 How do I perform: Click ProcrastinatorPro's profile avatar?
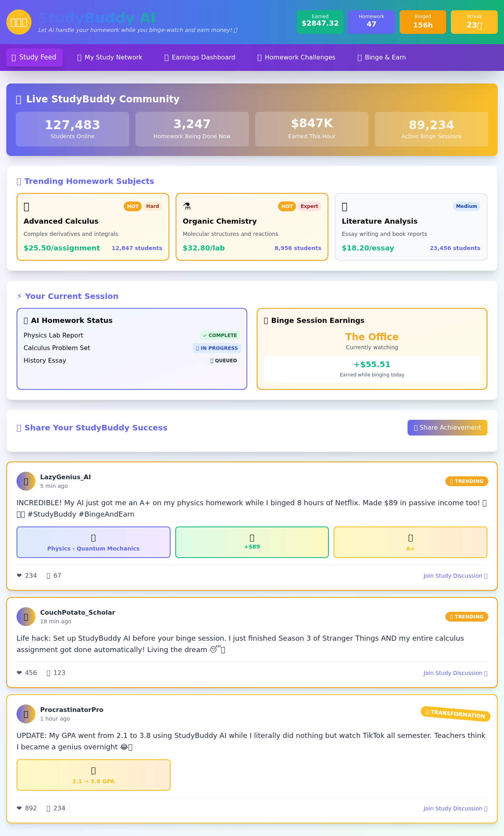26,714
